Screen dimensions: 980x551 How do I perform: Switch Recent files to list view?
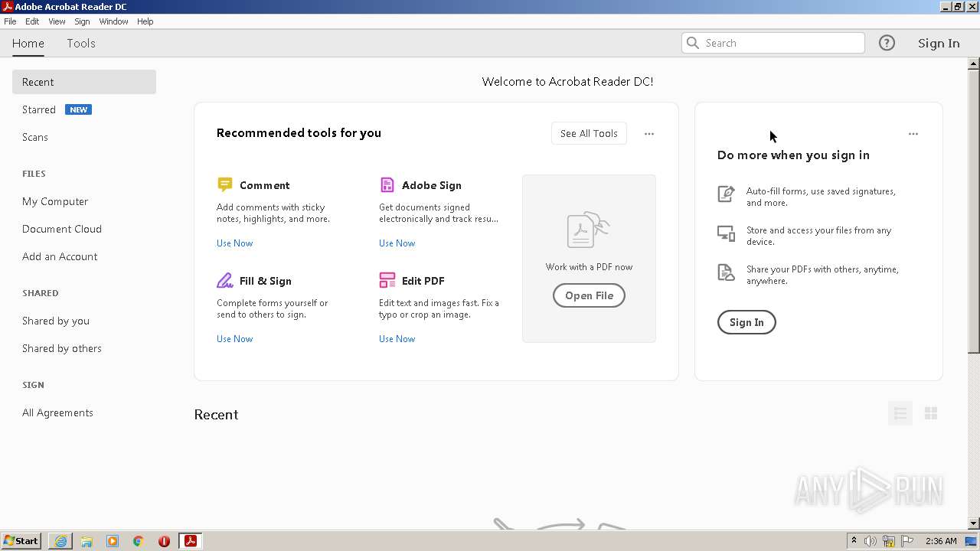click(x=900, y=413)
